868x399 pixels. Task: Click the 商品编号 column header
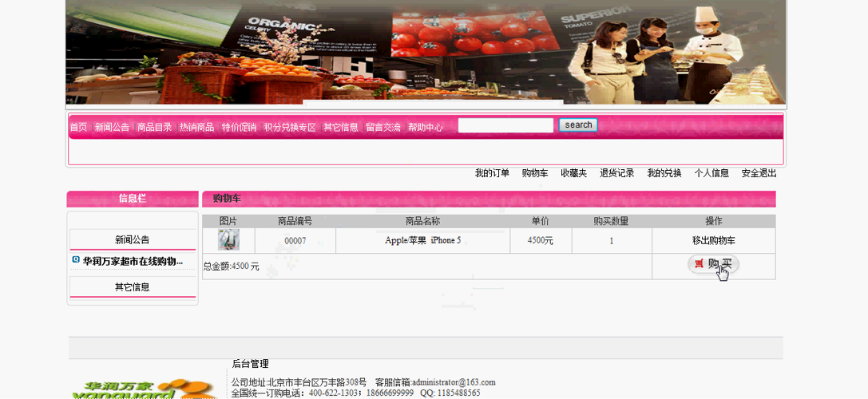point(295,221)
